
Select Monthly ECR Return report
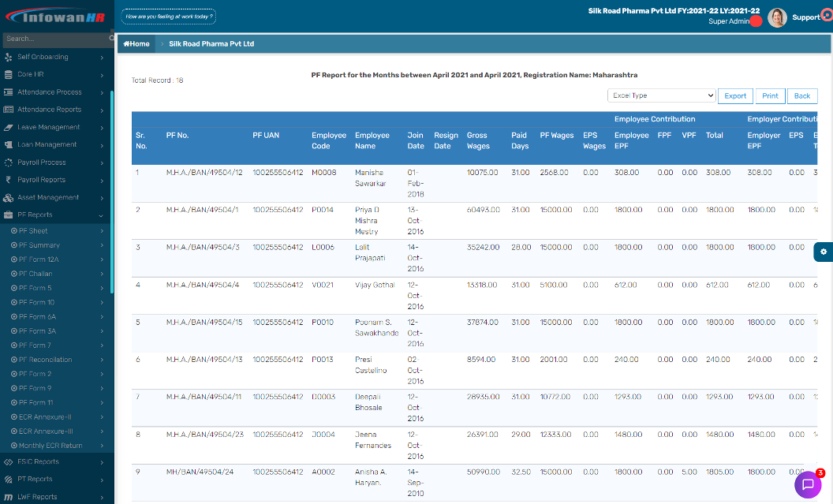[50, 446]
